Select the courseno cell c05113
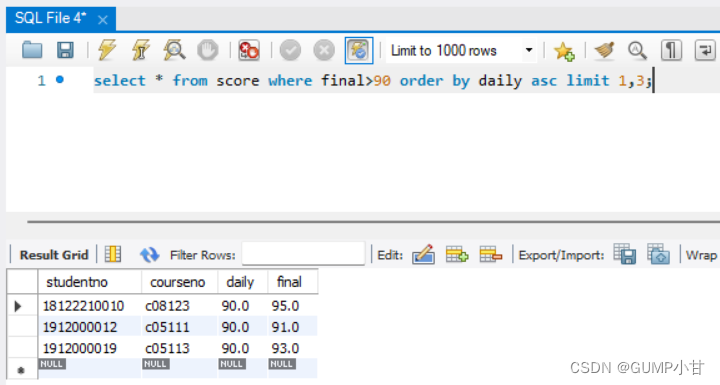720x385 pixels. 180,348
